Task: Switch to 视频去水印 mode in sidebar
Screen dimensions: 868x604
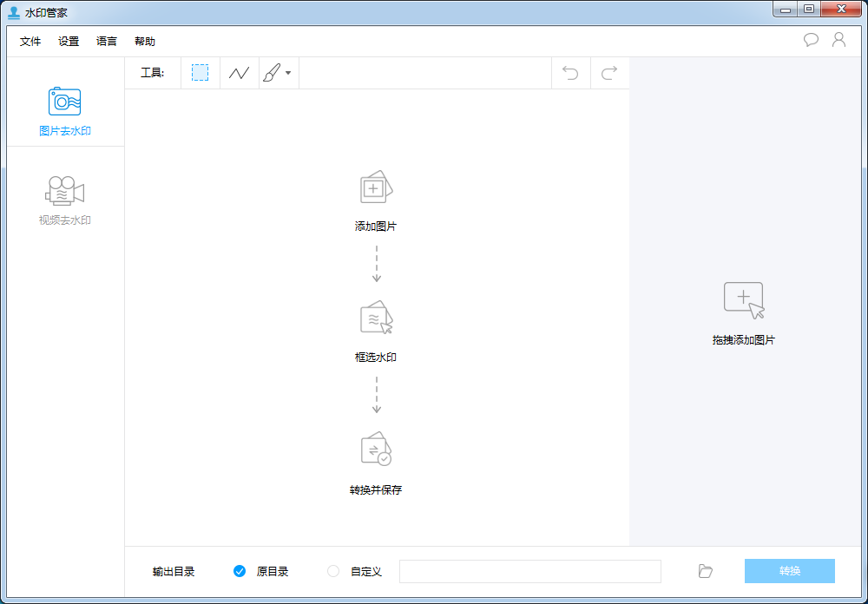Action: pos(64,199)
